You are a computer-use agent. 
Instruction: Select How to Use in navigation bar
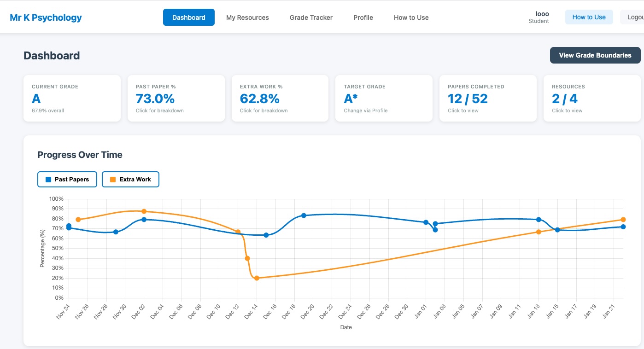[411, 17]
